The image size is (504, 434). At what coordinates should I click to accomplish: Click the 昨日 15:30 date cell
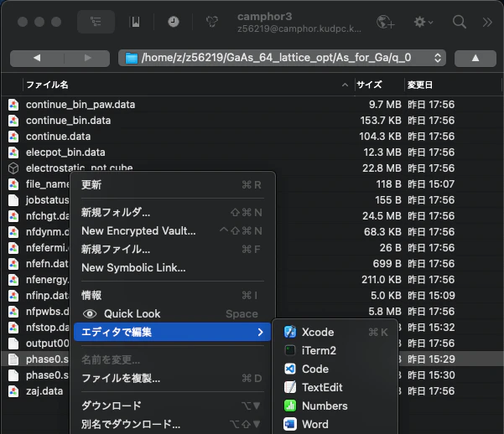(431, 375)
